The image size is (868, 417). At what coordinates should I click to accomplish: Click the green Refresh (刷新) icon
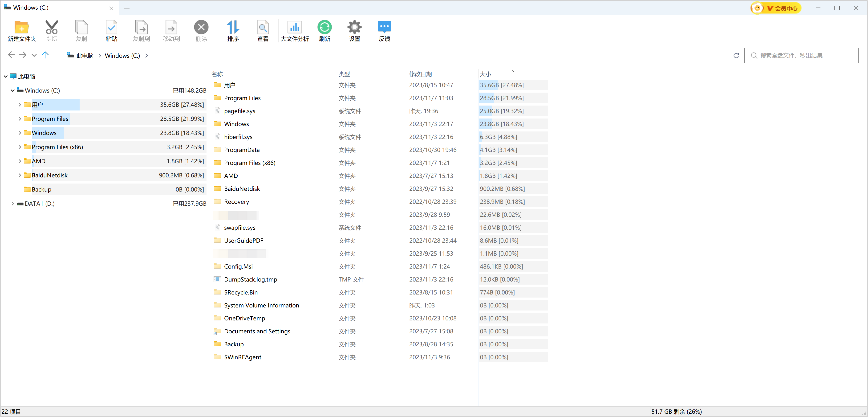click(324, 31)
